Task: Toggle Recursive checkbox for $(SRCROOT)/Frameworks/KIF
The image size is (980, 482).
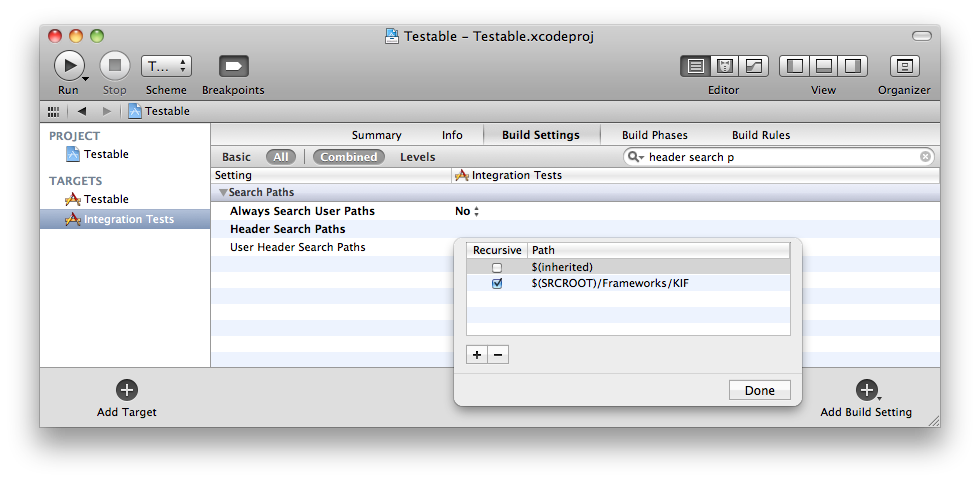Action: point(497,284)
